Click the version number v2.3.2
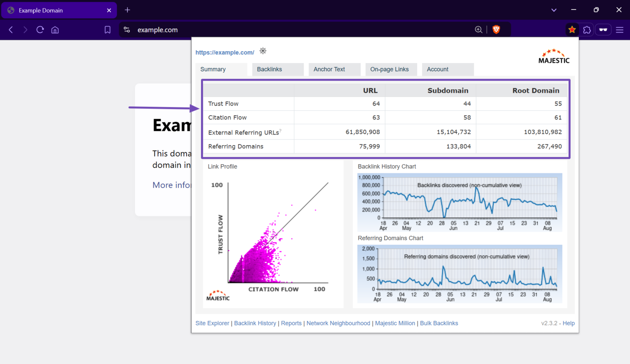This screenshot has height=364, width=630. click(549, 323)
